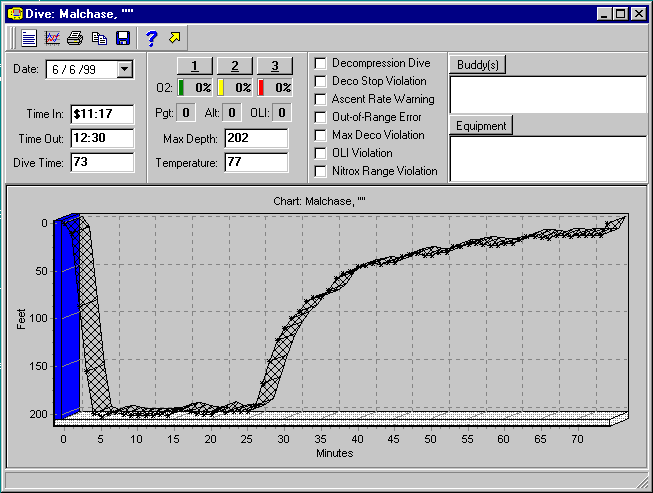
Task: Enable the Decompression Dive checkbox
Action: pyautogui.click(x=320, y=63)
